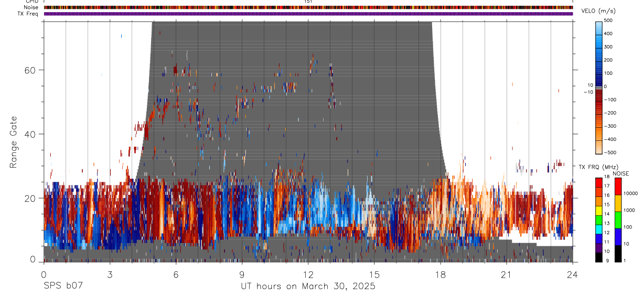Click the 12 tick on UT hours axis
This screenshot has width=644, height=297.
[308, 275]
